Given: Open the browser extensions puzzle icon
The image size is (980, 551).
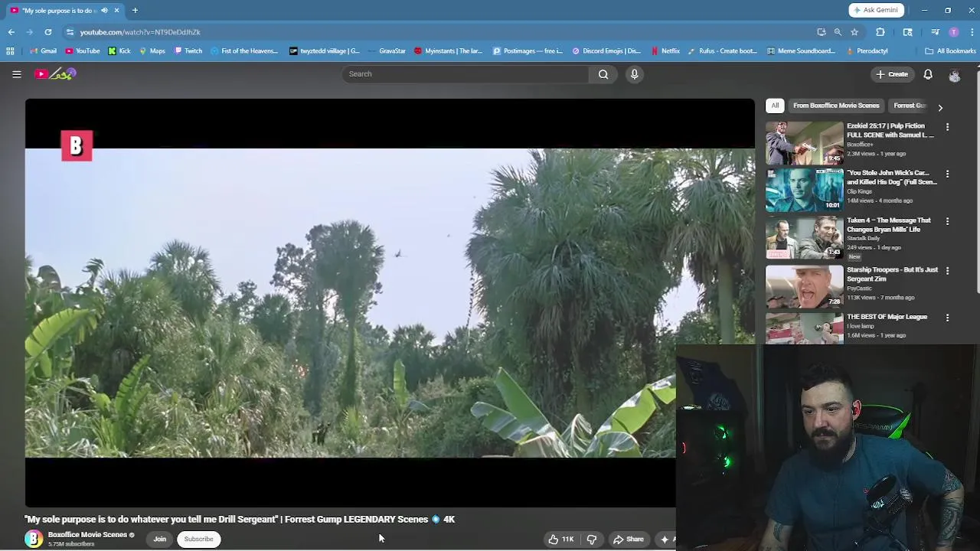Looking at the screenshot, I should point(880,32).
